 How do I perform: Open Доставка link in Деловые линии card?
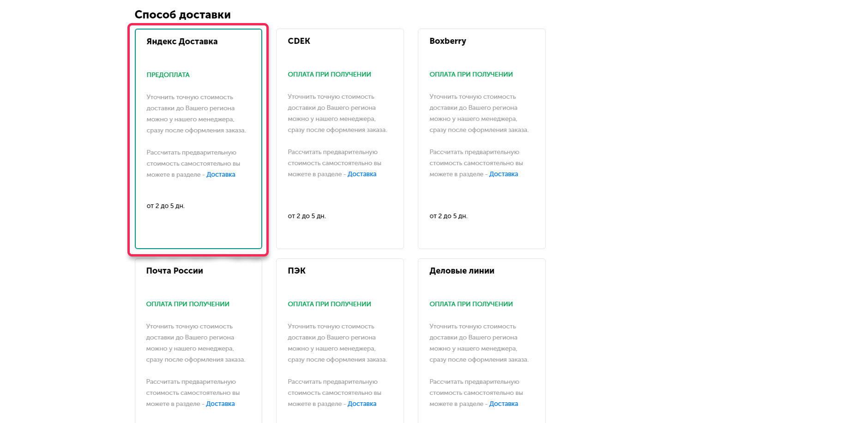pyautogui.click(x=504, y=404)
